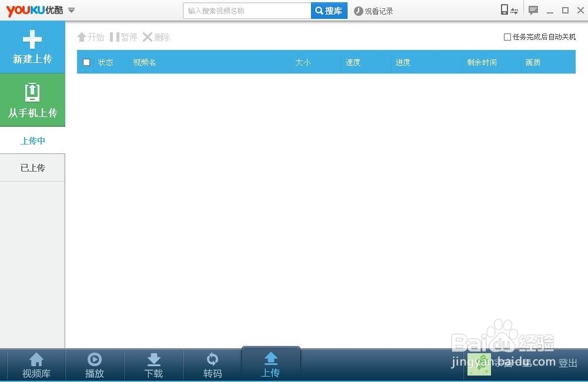Viewport: 588px width, 382px height.
Task: Open 观看记录 watch history
Action: tap(373, 11)
